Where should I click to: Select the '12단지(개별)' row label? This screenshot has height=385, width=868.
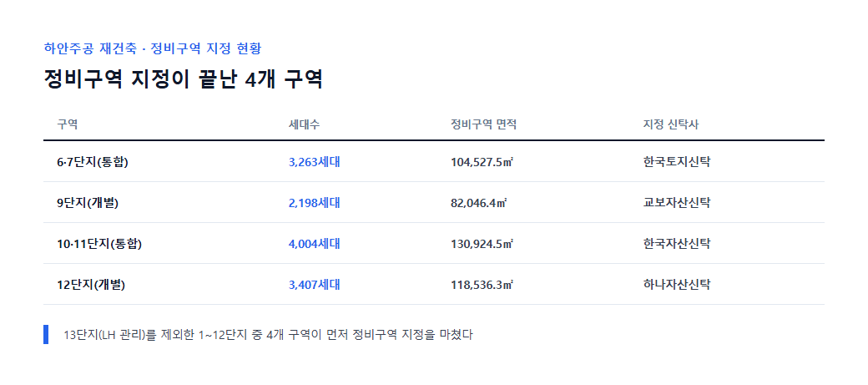click(x=91, y=285)
